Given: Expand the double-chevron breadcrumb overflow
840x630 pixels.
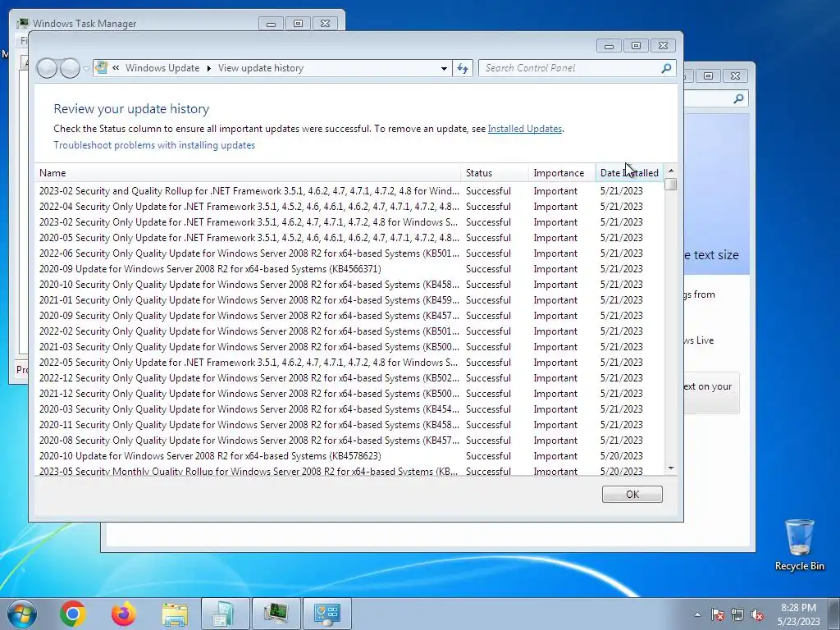Looking at the screenshot, I should tap(116, 68).
